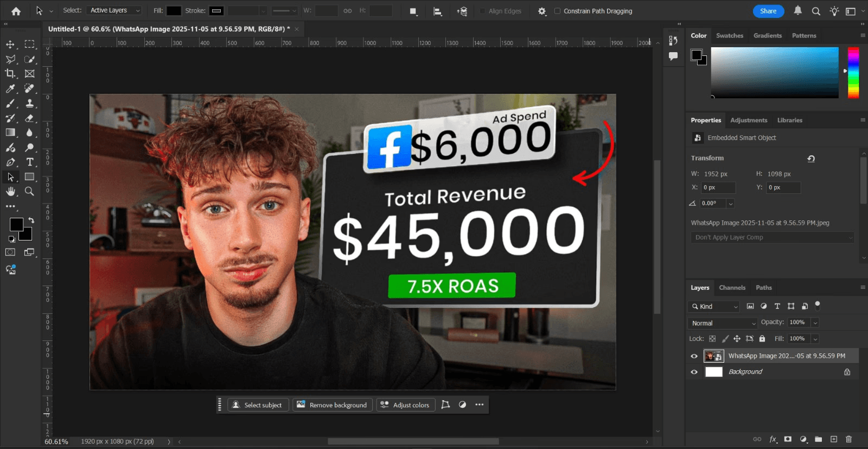Open the Don't Apply Layer Comp dropdown
This screenshot has width=868, height=449.
point(773,237)
